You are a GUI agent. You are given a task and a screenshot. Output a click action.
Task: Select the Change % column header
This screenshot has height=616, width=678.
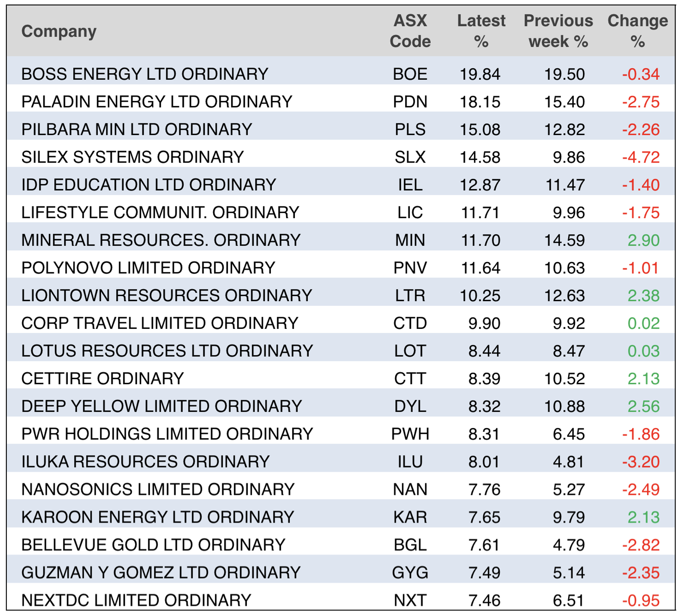pos(638,31)
